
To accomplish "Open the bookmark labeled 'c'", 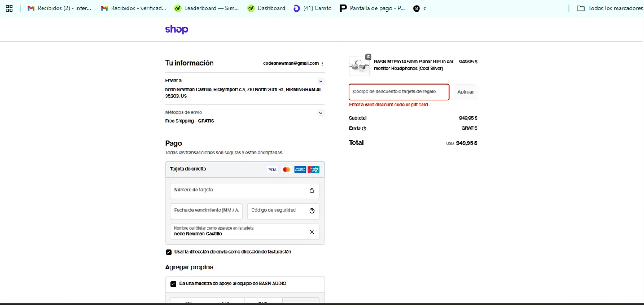I will [x=419, y=8].
